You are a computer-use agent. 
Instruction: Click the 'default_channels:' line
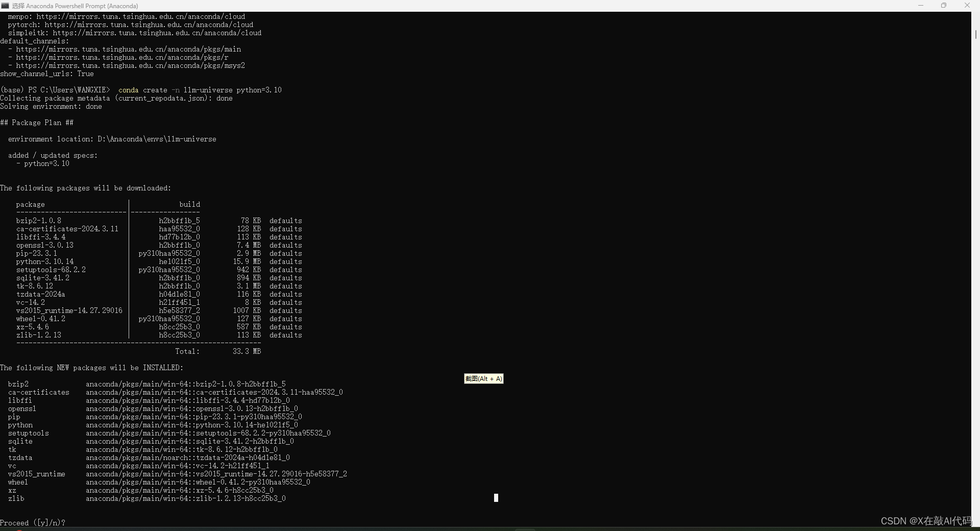pos(35,41)
